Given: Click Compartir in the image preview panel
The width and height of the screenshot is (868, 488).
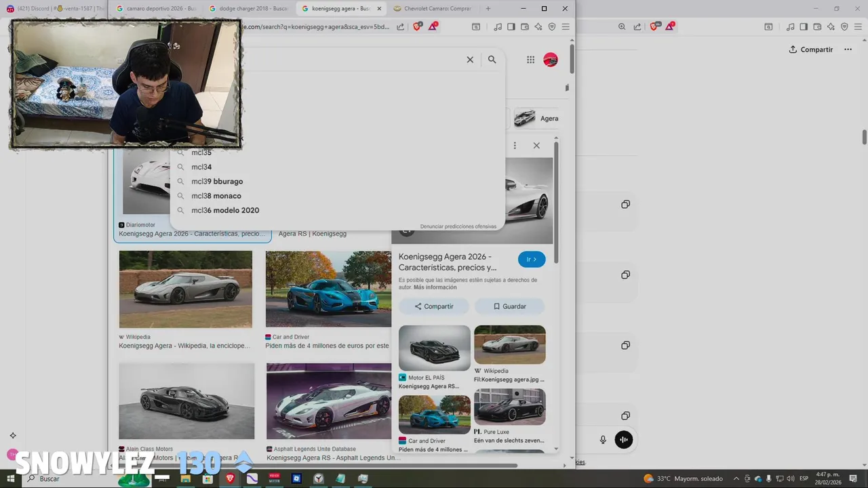Looking at the screenshot, I should (434, 306).
